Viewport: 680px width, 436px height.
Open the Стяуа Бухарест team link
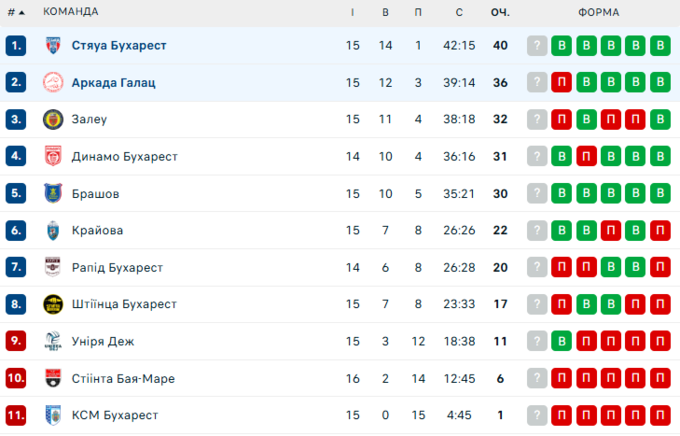[x=119, y=46]
